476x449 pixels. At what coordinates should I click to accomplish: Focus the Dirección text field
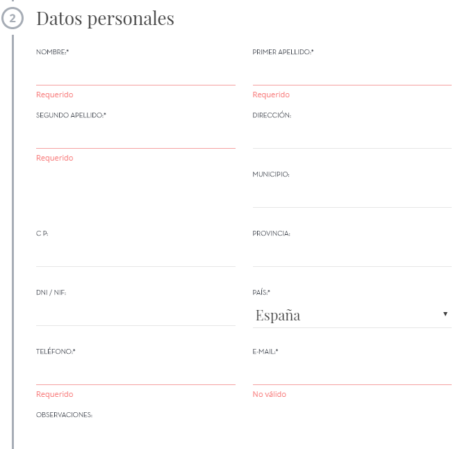pos(352,138)
